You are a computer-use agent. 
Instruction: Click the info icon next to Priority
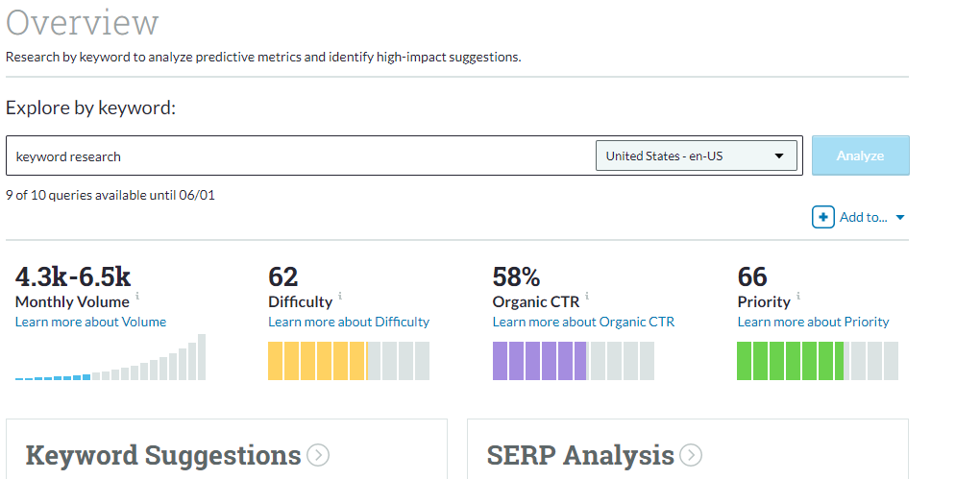coord(798,297)
